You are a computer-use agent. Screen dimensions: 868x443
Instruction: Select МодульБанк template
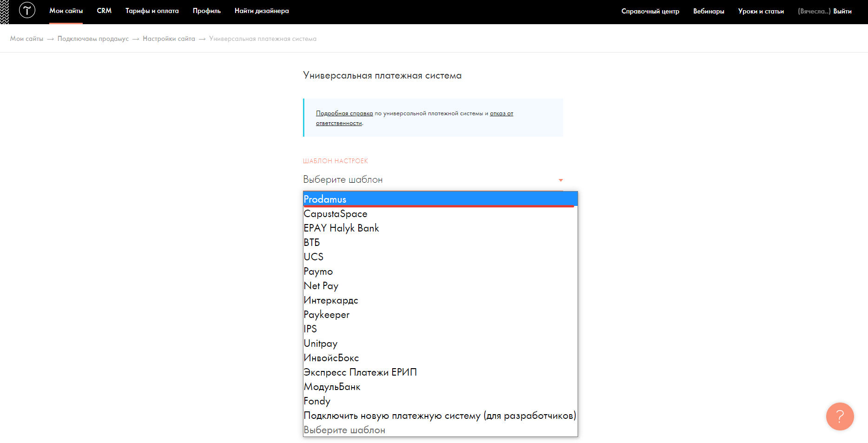pos(441,387)
